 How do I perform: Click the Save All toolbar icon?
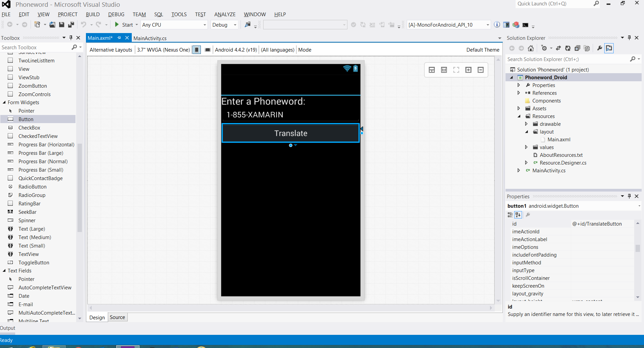pos(71,25)
